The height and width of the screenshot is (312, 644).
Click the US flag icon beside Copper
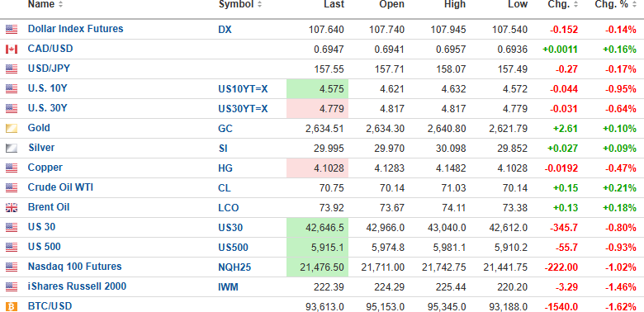12,168
